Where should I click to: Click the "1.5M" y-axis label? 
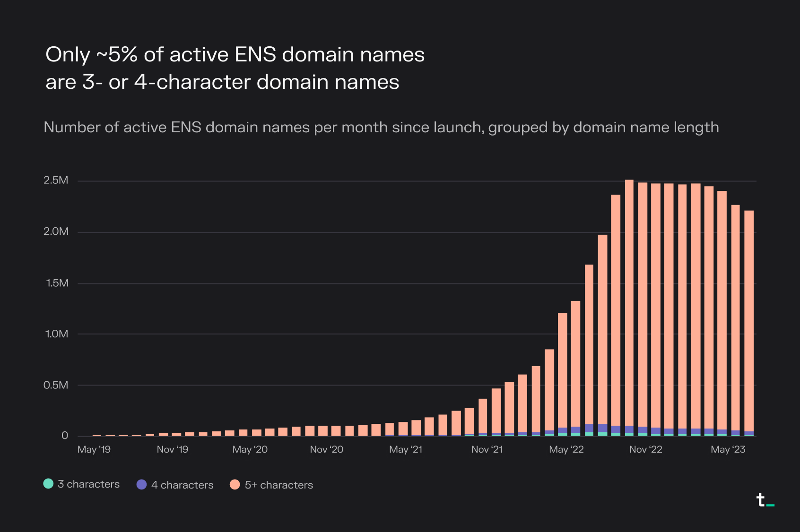click(x=57, y=283)
